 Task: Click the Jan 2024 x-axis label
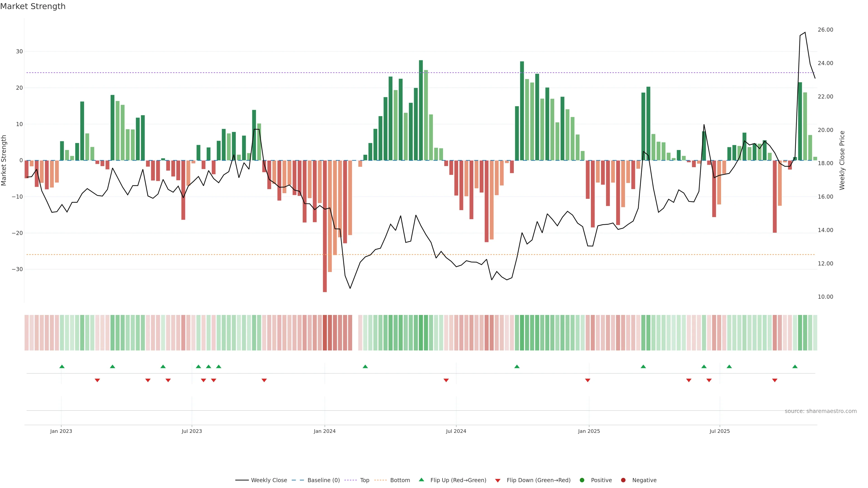point(325,431)
